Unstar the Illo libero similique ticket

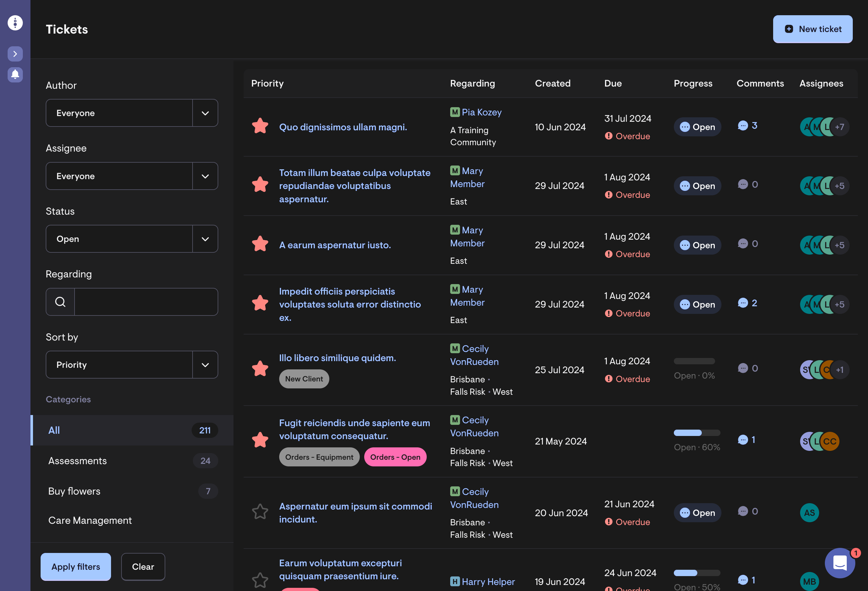(260, 368)
